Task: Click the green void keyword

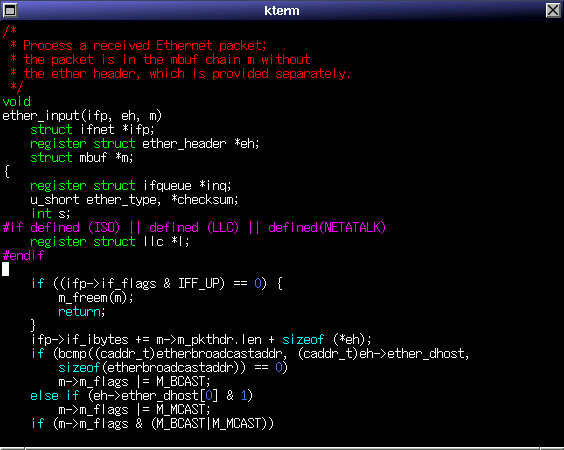Action: tap(17, 101)
